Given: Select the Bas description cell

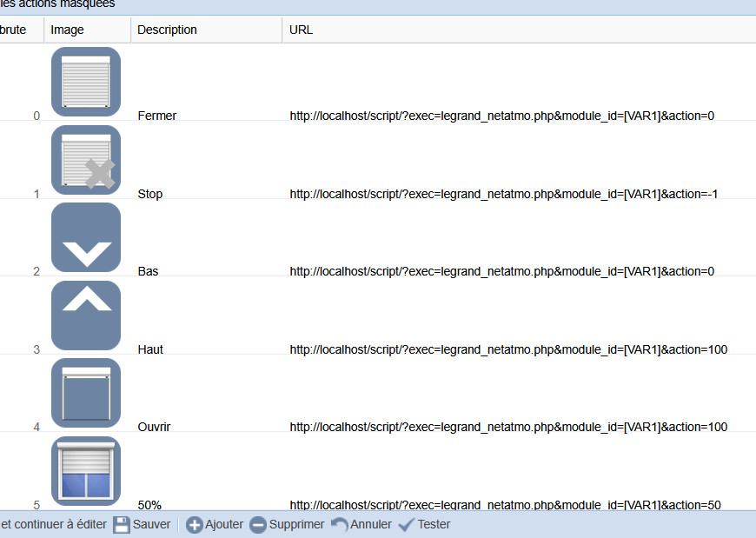Looking at the screenshot, I should [x=148, y=271].
